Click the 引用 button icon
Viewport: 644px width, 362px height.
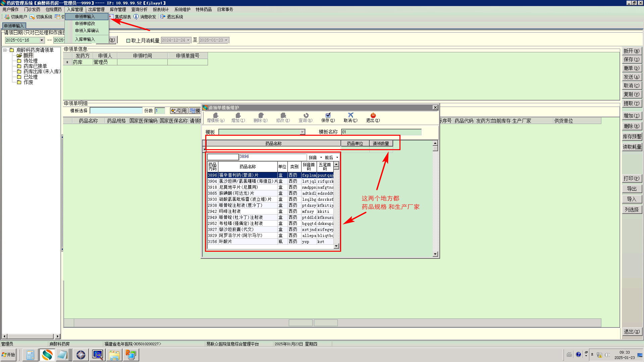point(174,111)
